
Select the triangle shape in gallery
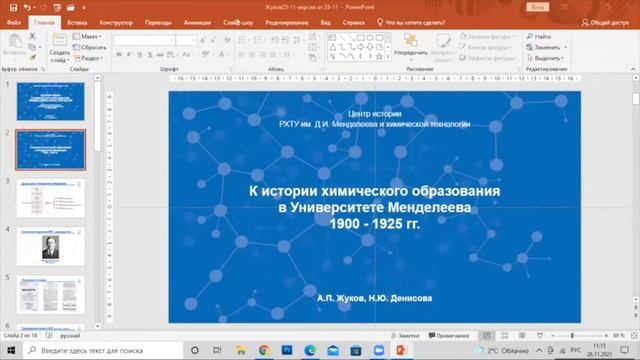coord(333,47)
